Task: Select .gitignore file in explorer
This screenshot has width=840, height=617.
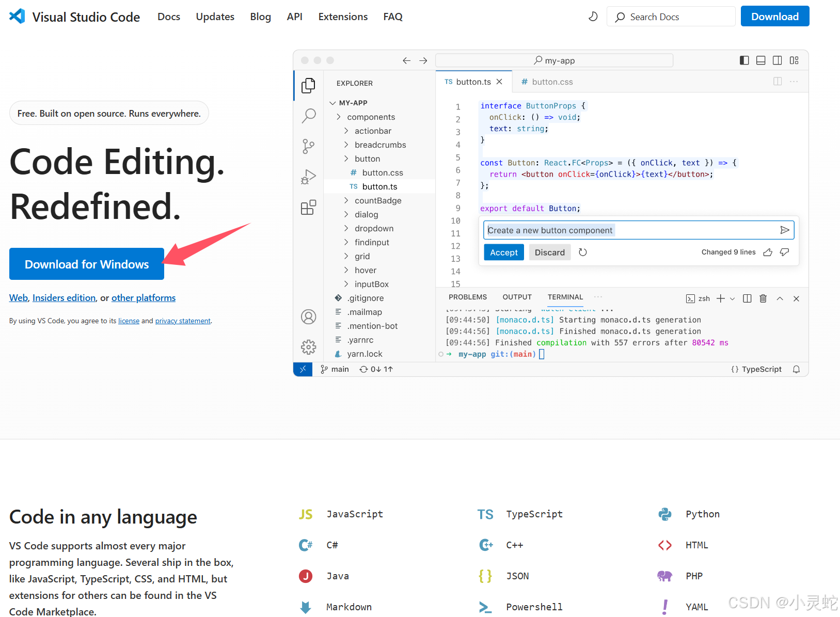Action: 379,298
